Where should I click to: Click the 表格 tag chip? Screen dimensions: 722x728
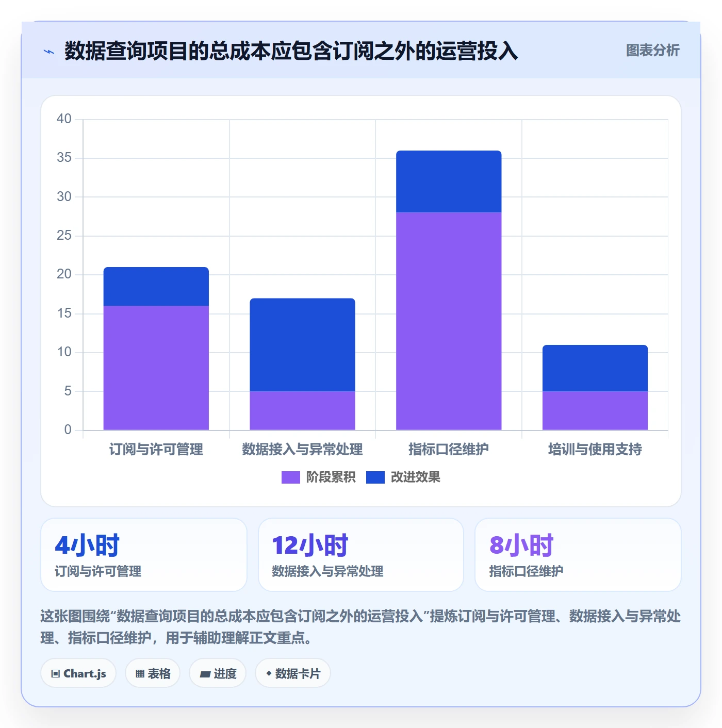click(x=153, y=673)
